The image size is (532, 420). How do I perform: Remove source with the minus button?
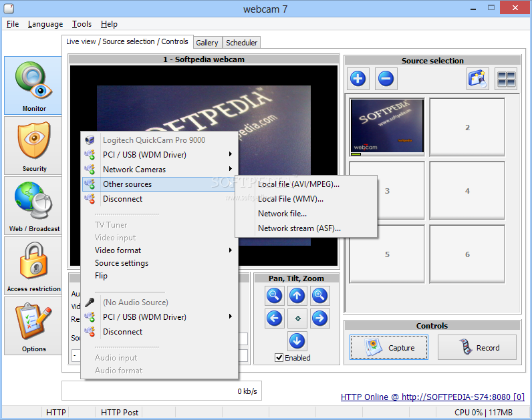click(x=386, y=79)
